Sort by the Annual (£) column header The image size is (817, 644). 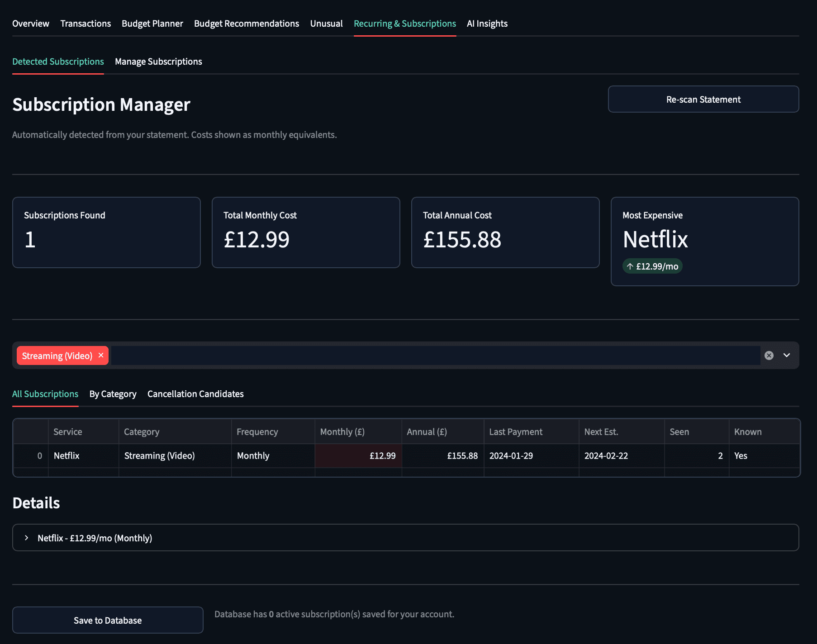click(x=443, y=432)
